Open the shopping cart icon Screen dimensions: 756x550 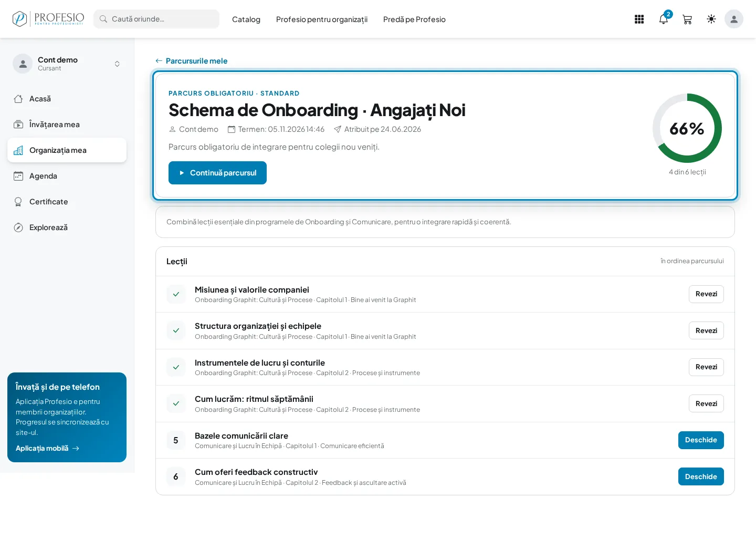[687, 19]
